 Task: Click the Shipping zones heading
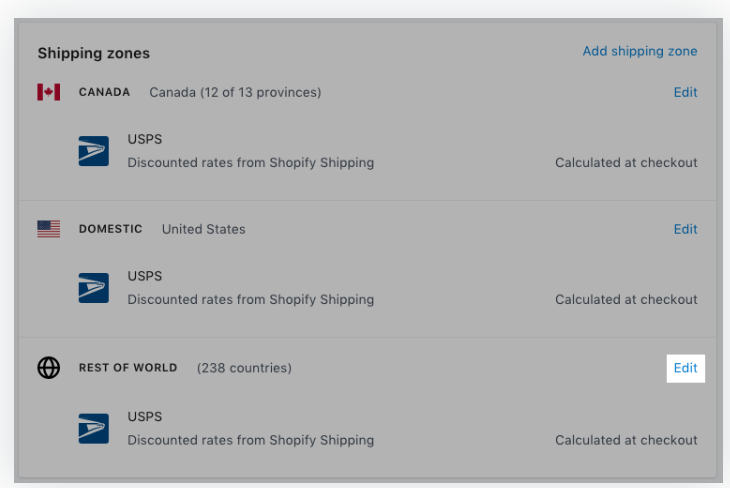(x=93, y=53)
